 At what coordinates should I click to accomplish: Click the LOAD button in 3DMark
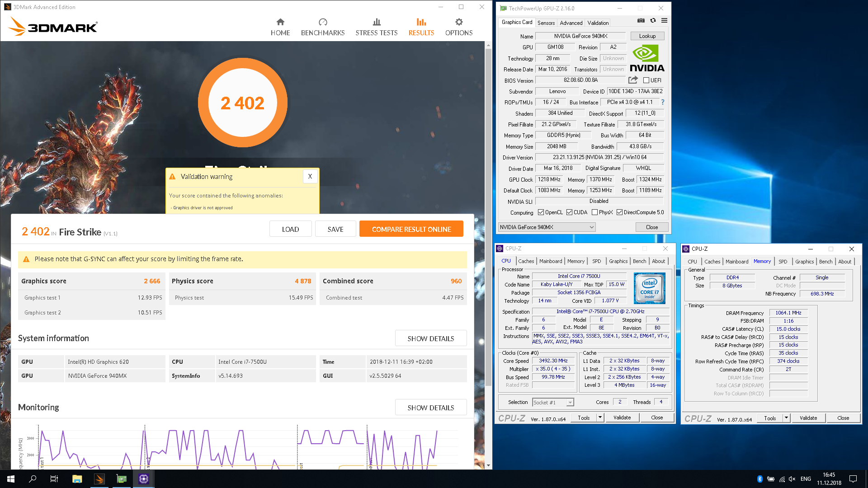(x=290, y=229)
